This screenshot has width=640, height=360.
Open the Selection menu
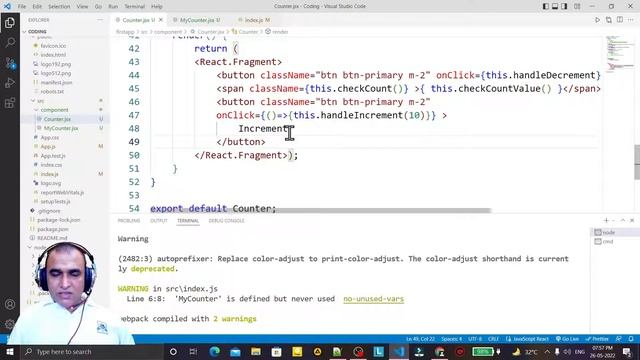tap(59, 6)
